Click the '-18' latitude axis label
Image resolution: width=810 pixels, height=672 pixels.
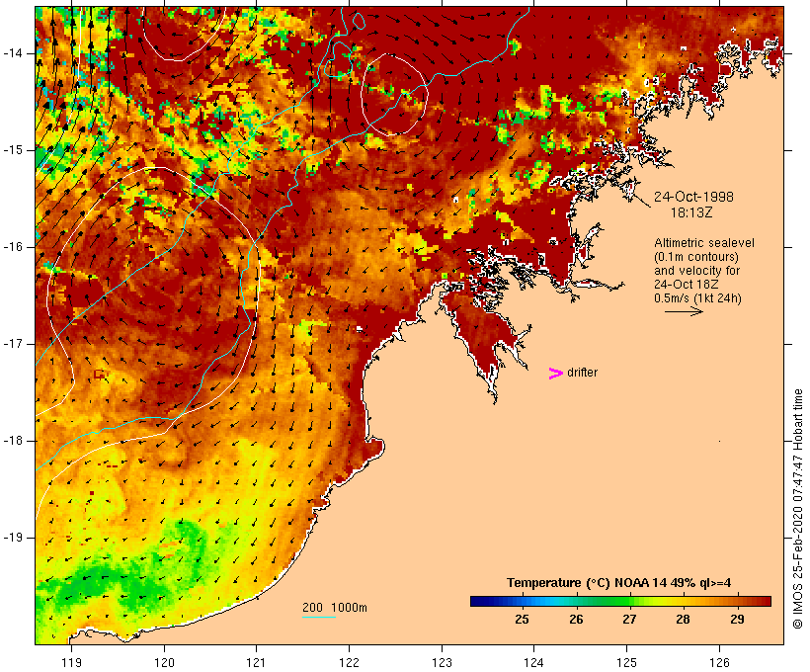[x=12, y=441]
